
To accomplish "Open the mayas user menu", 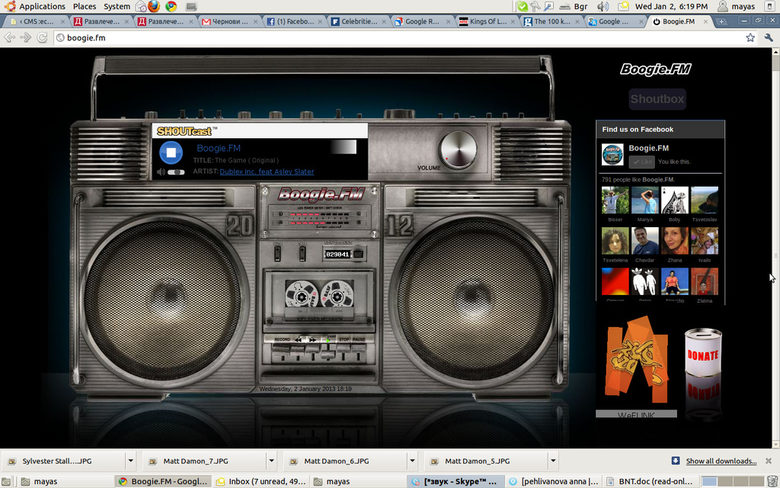I will [737, 6].
